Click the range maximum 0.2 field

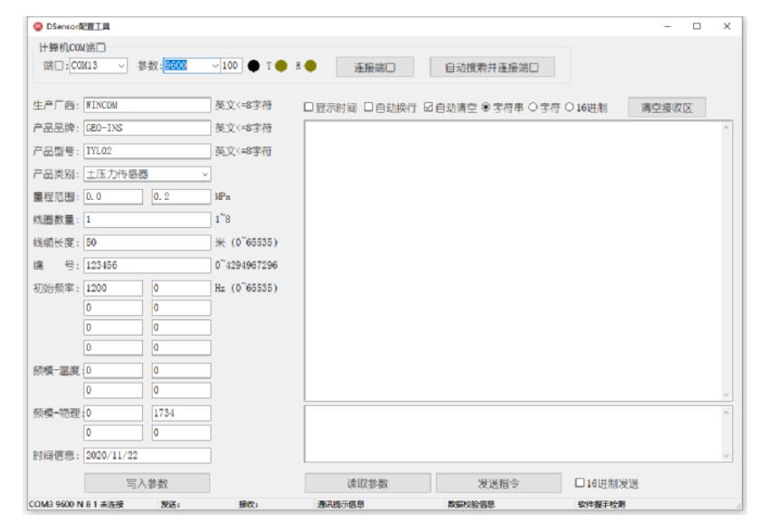tap(181, 196)
